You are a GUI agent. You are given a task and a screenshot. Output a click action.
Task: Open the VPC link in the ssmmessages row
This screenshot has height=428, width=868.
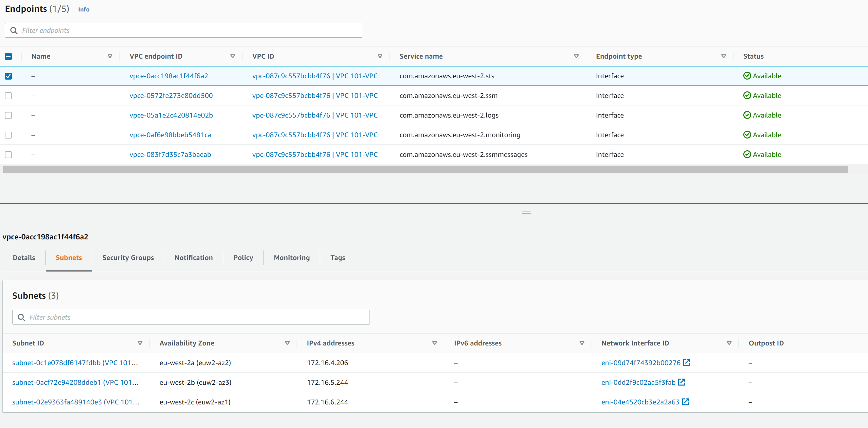pyautogui.click(x=315, y=154)
